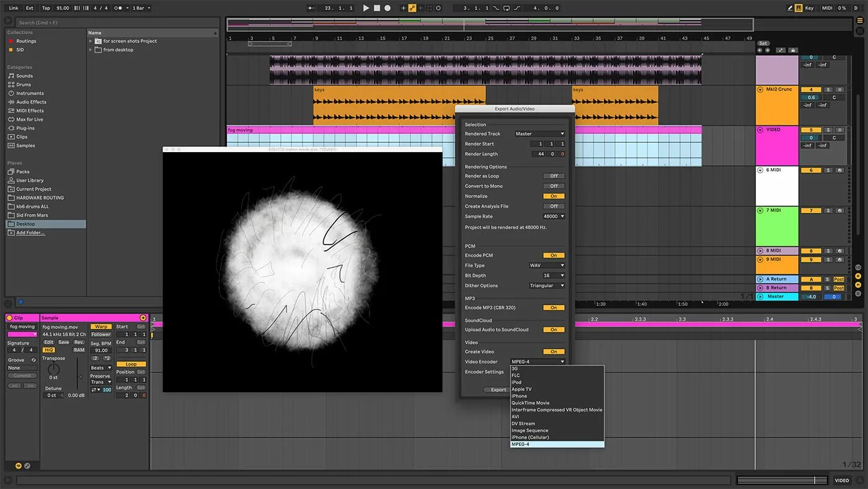Open the User Library place
Viewport: 868px width, 489px height.
tap(30, 180)
